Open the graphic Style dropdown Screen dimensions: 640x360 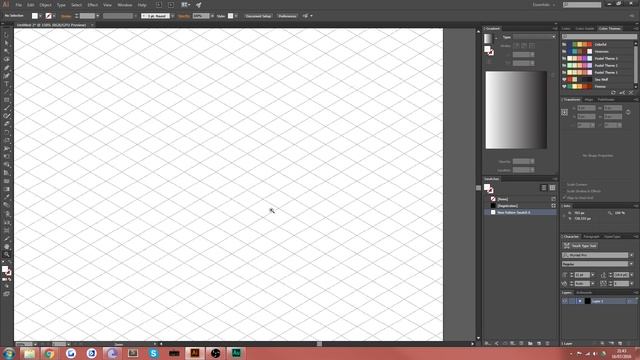pos(236,16)
